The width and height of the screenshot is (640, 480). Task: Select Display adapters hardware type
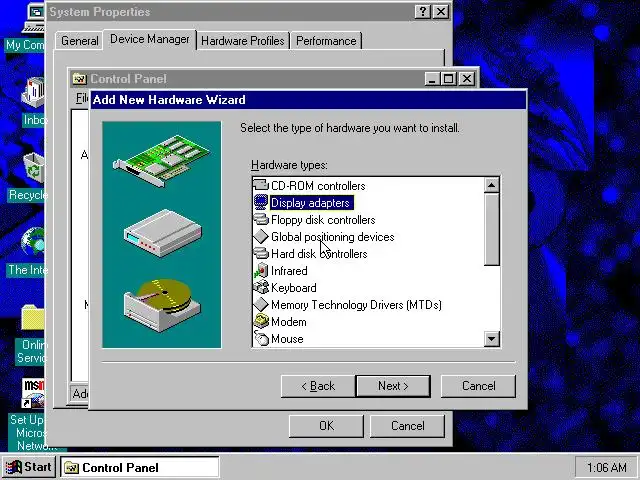310,203
